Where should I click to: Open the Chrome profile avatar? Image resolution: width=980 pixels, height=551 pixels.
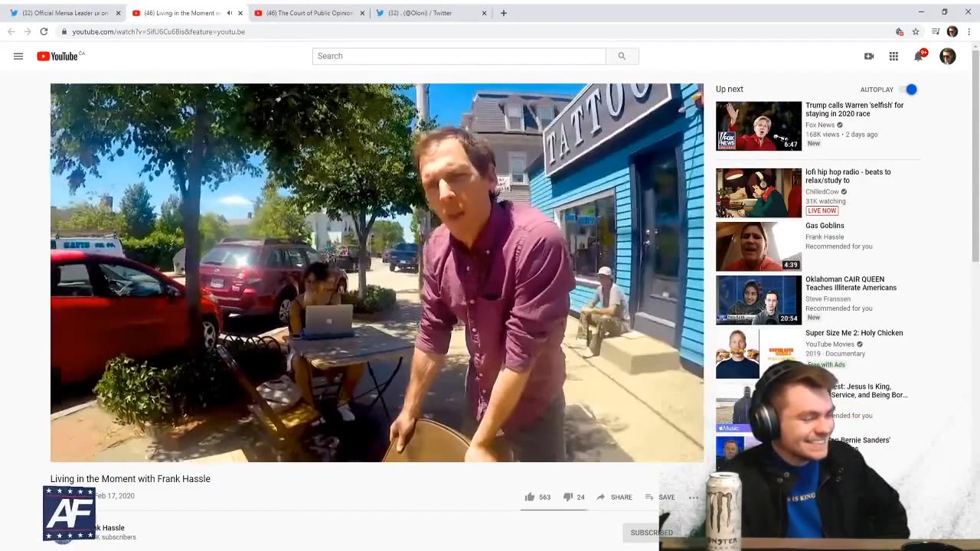tap(952, 31)
